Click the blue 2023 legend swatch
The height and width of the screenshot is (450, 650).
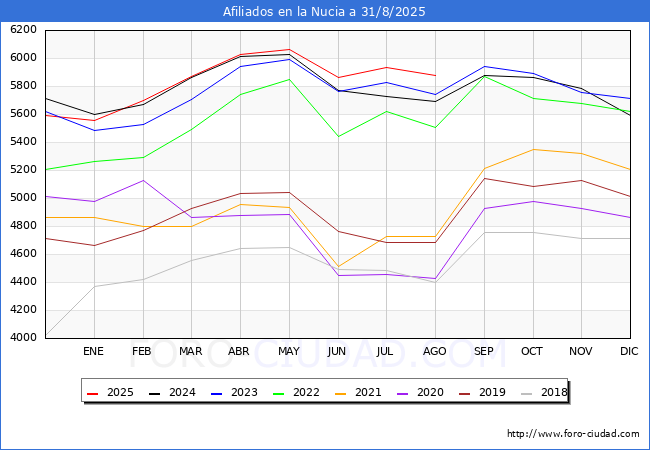click(x=217, y=393)
